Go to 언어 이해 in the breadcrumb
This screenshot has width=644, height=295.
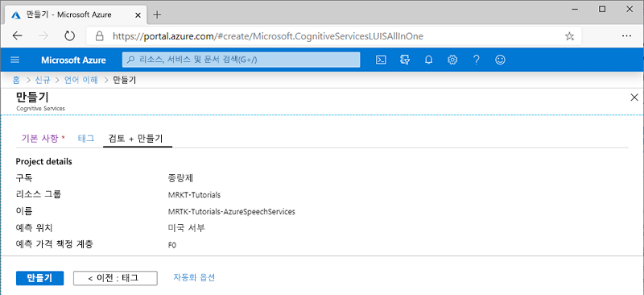click(x=81, y=80)
